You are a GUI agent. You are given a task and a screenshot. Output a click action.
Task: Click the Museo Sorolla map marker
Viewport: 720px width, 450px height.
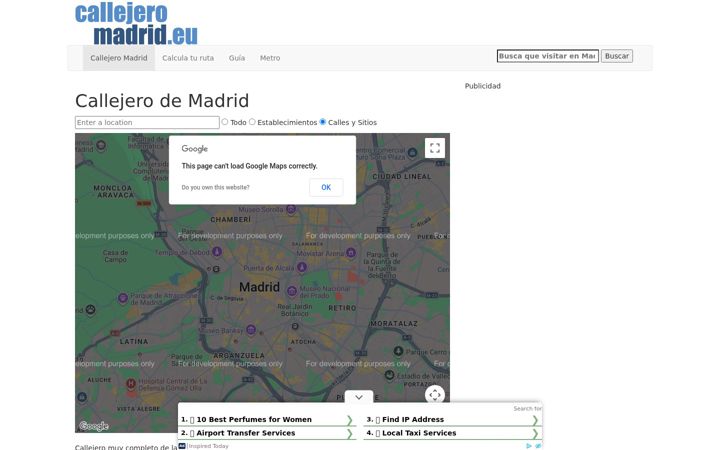[x=291, y=209]
